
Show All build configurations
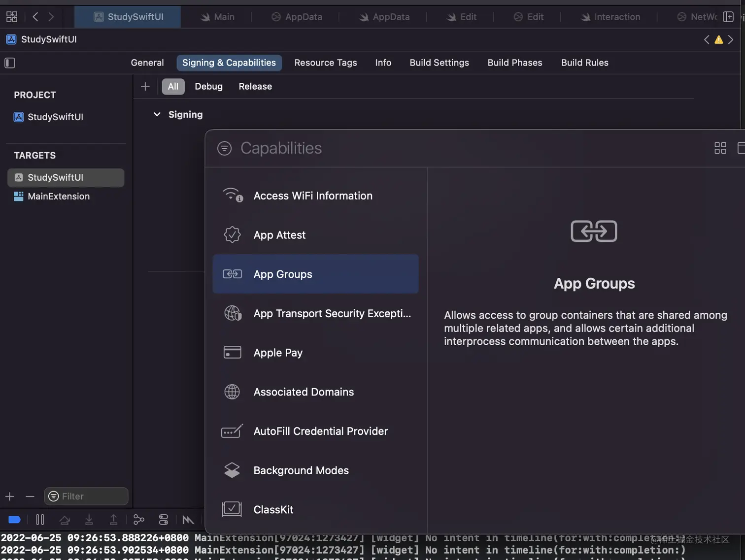[173, 87]
